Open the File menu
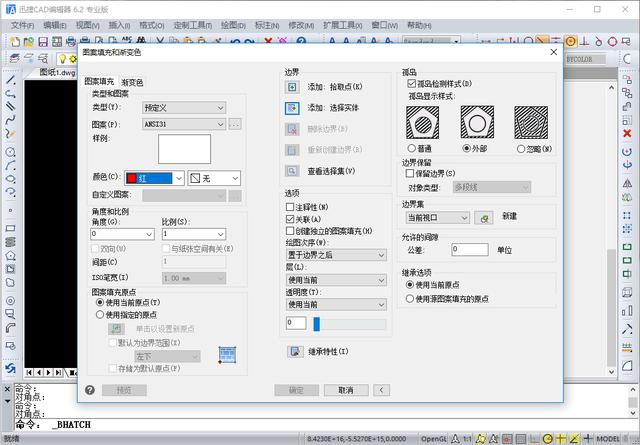The image size is (640, 445). coord(22,25)
